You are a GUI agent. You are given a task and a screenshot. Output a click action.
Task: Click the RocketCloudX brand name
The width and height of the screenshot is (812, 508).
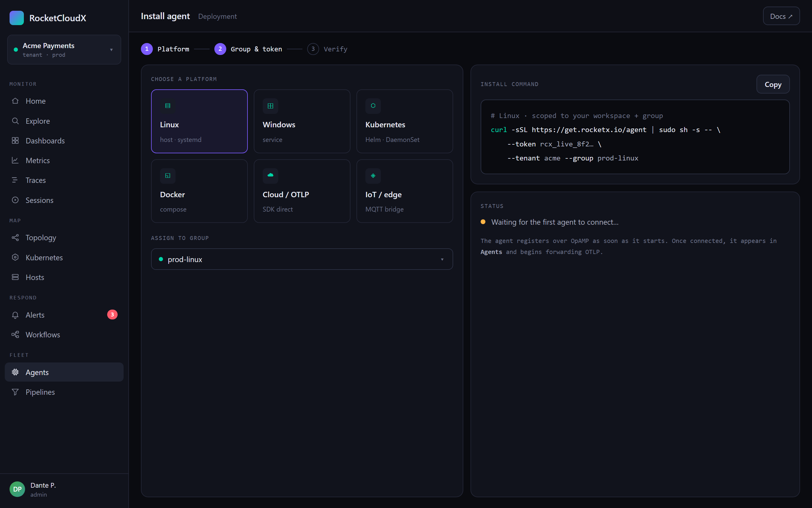coord(58,18)
